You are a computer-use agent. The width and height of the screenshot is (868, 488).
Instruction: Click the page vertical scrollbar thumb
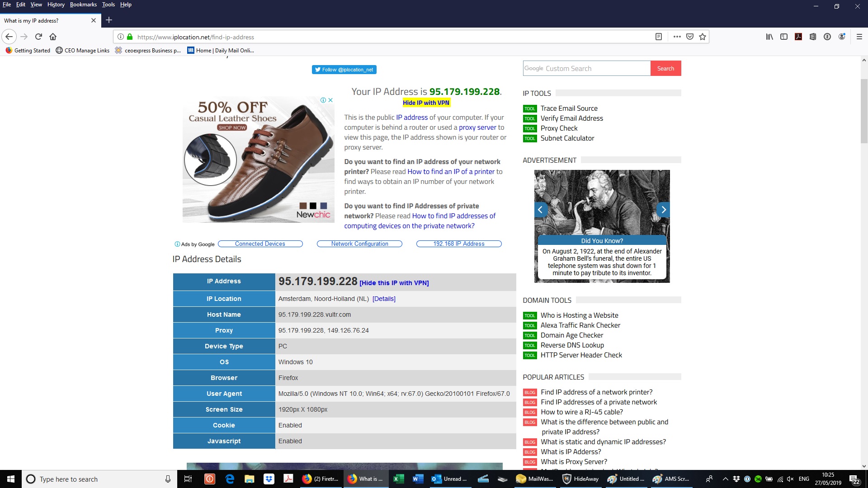(864, 111)
